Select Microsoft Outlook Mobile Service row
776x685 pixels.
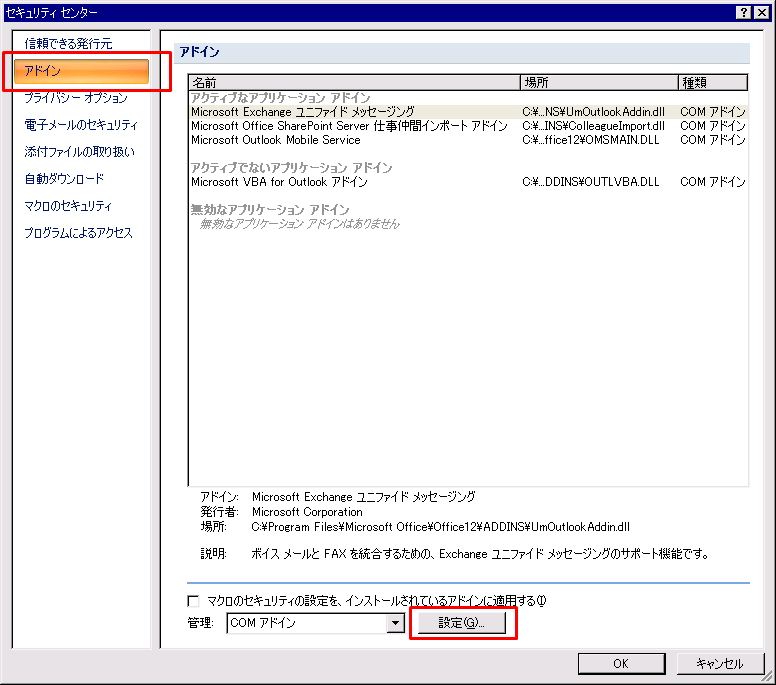468,140
